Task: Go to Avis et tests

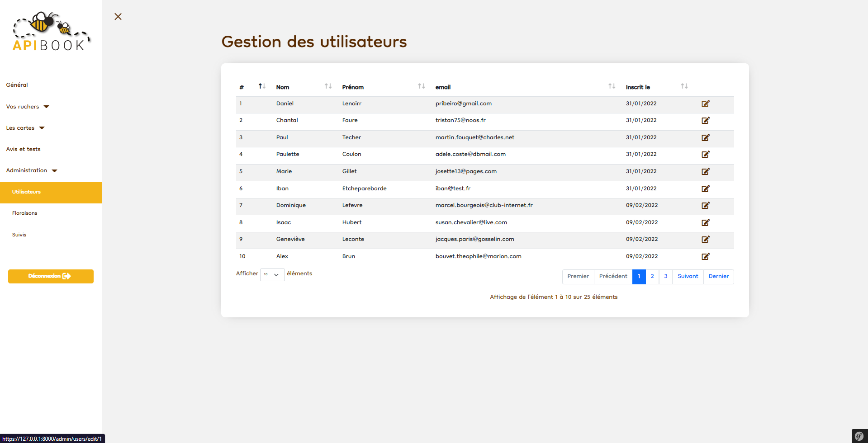Action: click(24, 149)
